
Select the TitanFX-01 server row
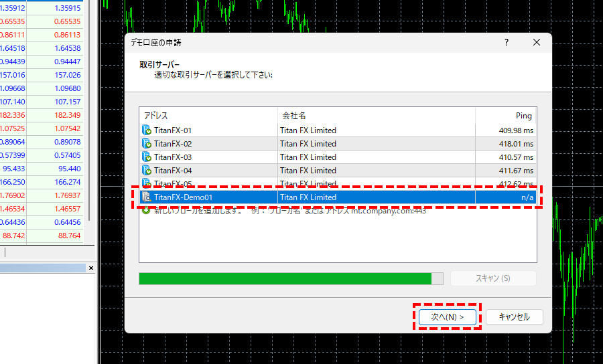coord(338,130)
